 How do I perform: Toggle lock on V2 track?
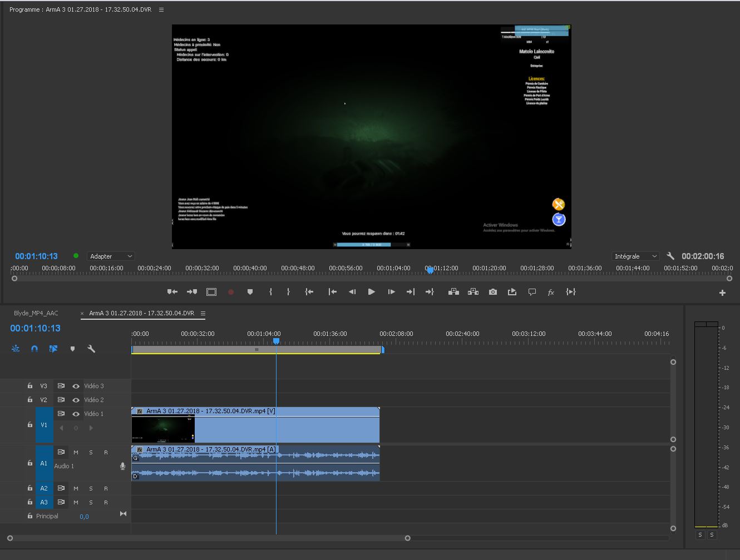coord(30,400)
